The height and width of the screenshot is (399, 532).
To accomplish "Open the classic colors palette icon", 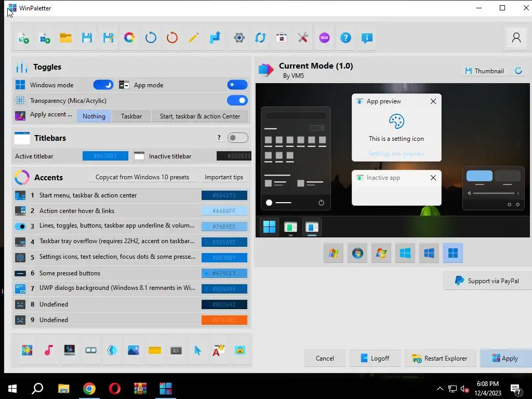I will 27,350.
